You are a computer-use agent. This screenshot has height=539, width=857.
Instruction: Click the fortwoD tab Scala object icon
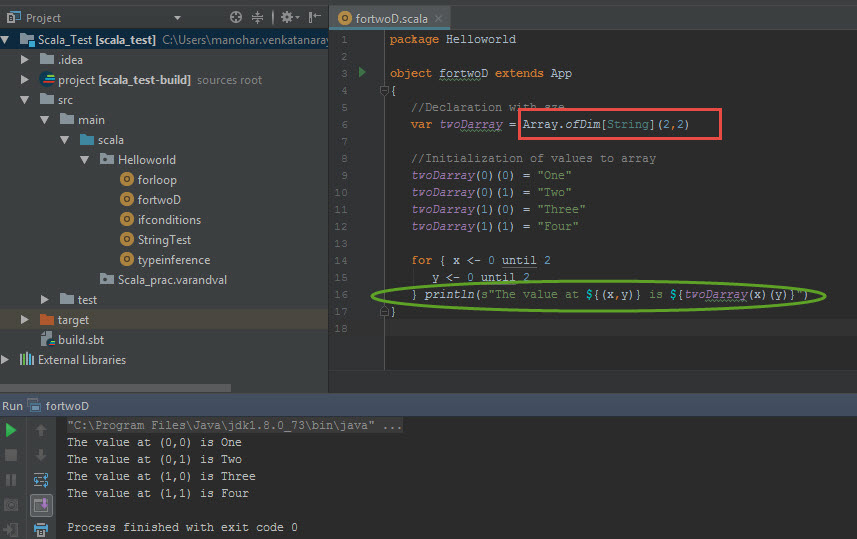point(344,19)
